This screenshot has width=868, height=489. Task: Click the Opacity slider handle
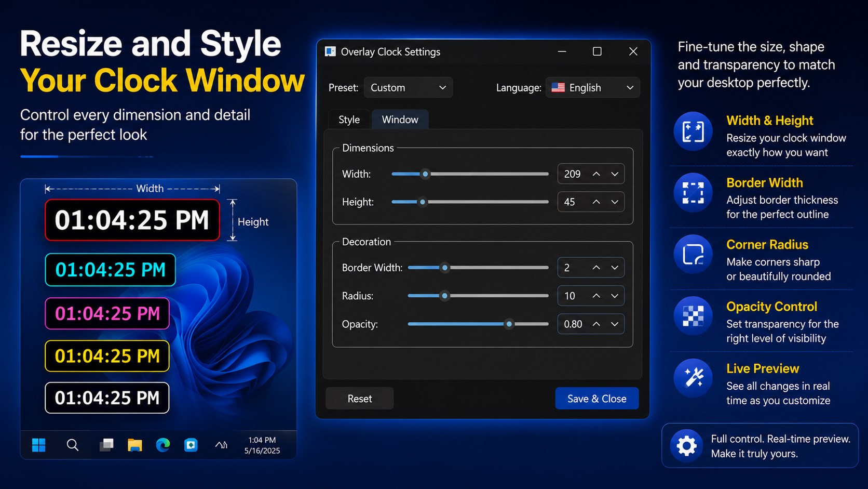click(x=509, y=324)
